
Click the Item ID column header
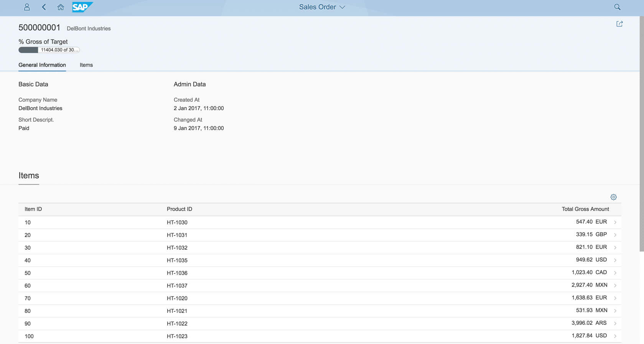pos(33,209)
